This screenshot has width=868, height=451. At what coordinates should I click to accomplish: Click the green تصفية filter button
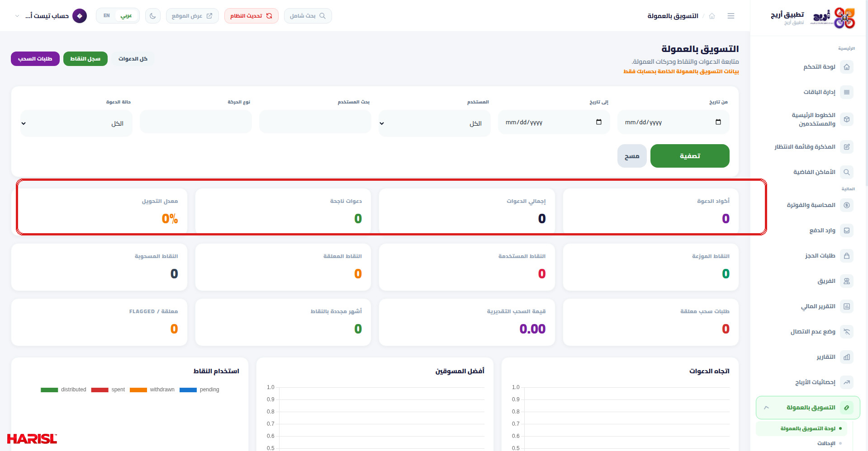(x=690, y=156)
